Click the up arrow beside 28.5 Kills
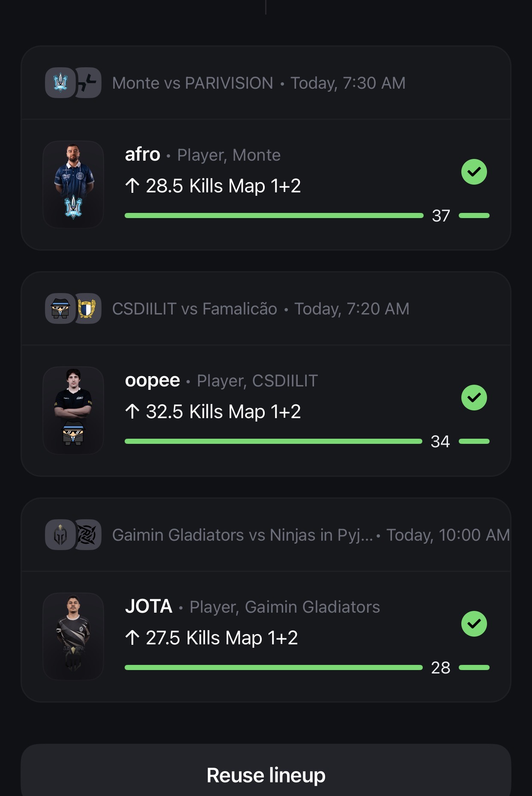The width and height of the screenshot is (532, 796). [132, 186]
